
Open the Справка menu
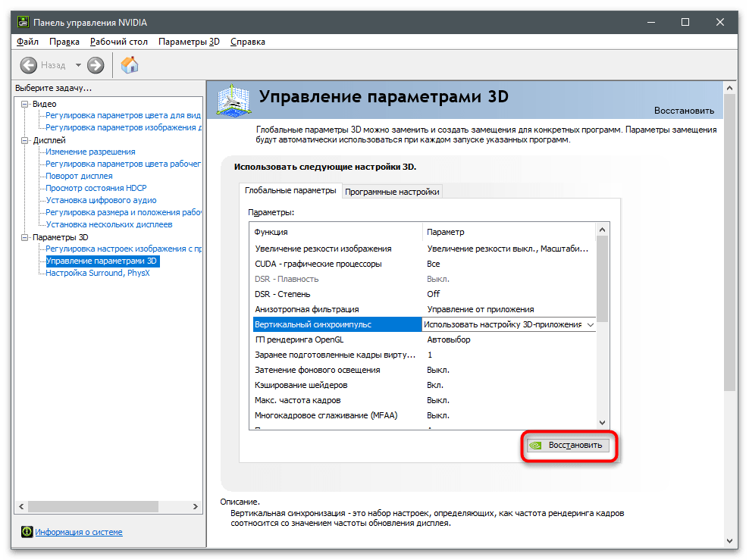[x=247, y=42]
